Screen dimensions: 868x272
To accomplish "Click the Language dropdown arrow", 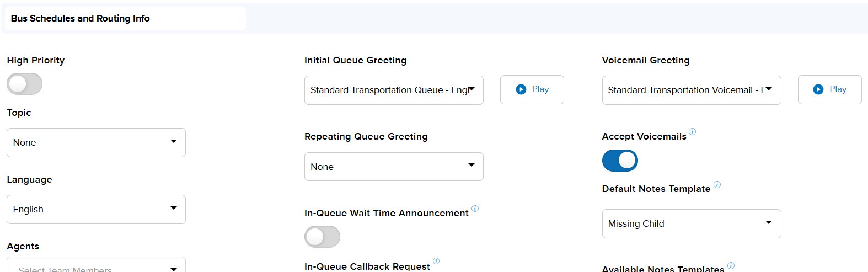I will [174, 208].
